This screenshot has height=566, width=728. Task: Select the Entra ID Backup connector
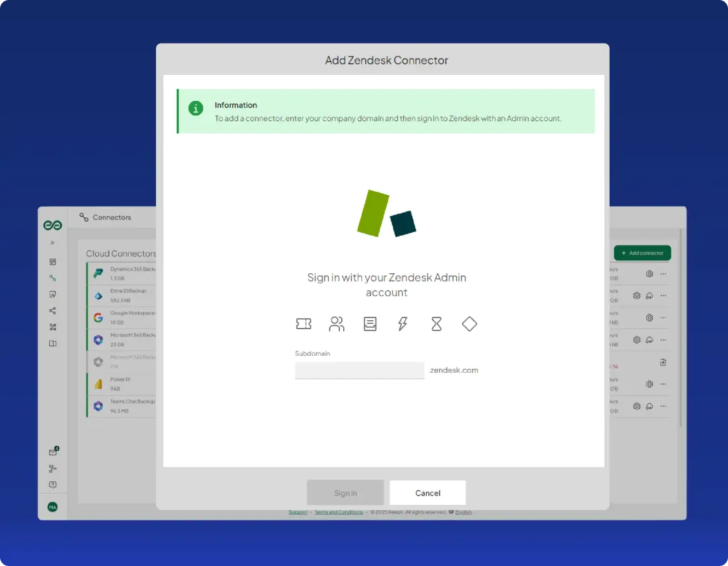pyautogui.click(x=122, y=295)
